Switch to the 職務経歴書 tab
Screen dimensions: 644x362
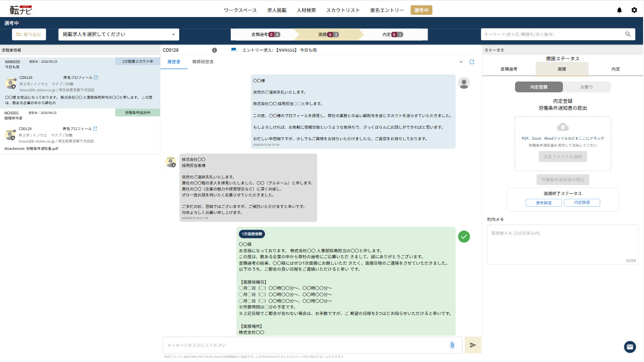203,62
